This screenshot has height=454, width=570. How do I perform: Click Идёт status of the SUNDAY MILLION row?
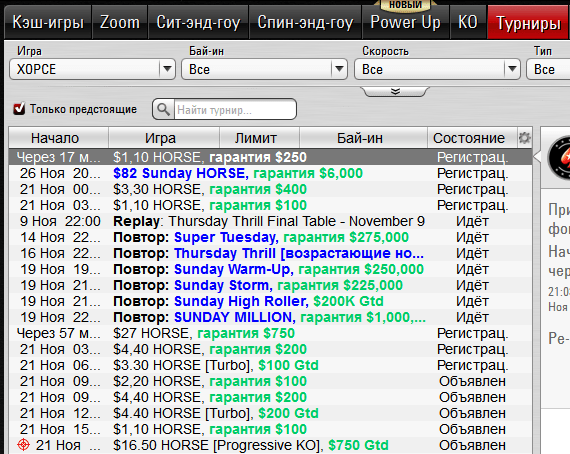click(x=472, y=317)
